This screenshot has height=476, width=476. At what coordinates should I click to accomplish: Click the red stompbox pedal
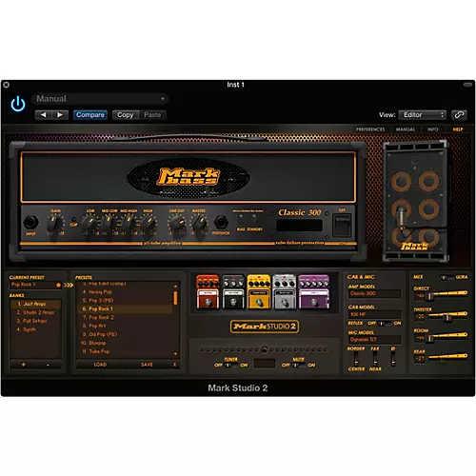208,291
